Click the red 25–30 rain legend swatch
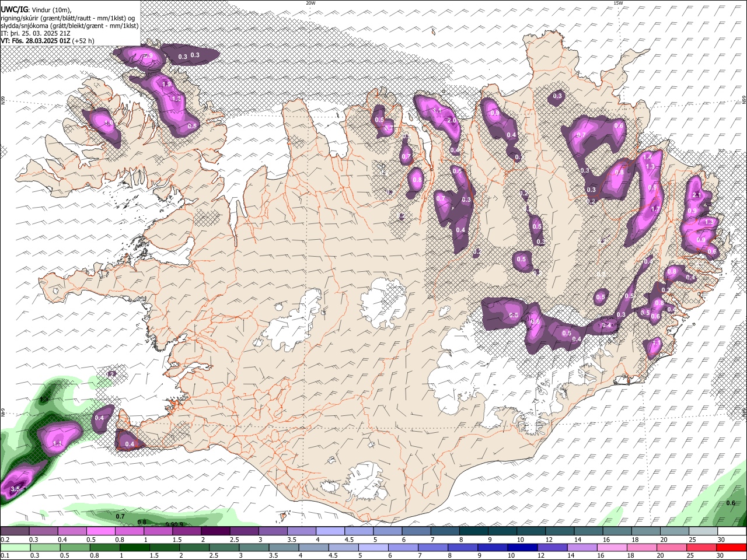 [x=702, y=548]
